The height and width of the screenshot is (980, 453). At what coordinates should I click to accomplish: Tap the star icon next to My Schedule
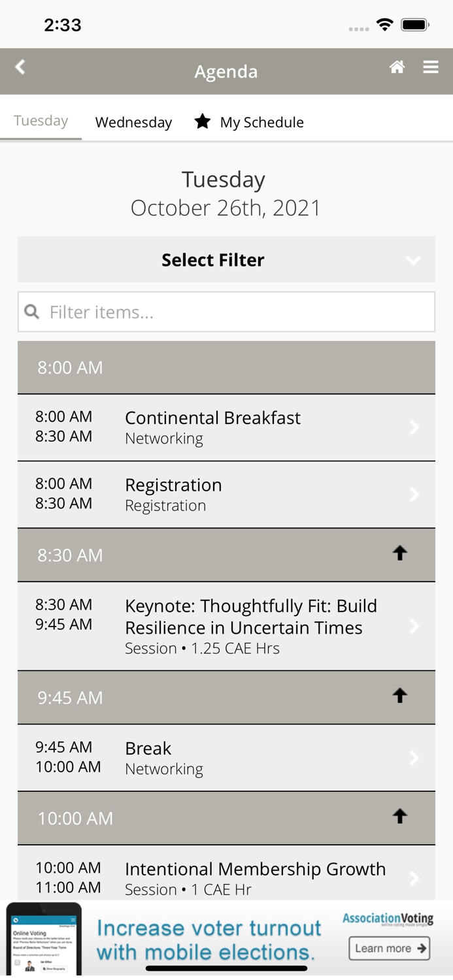(203, 121)
